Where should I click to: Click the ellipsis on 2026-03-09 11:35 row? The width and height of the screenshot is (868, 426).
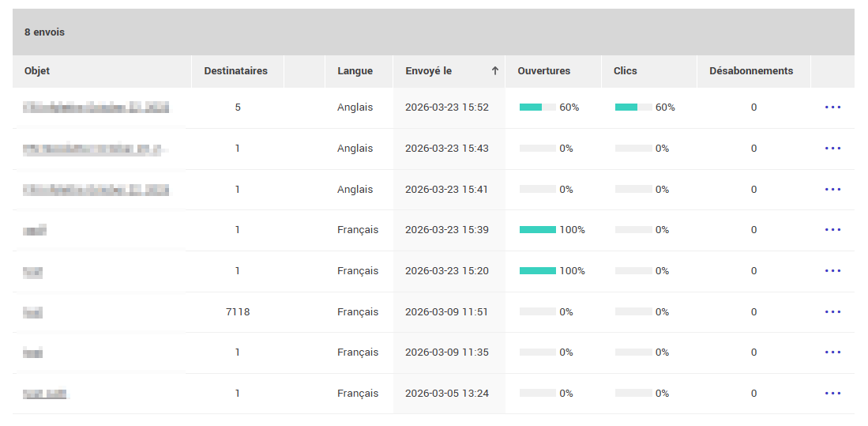click(x=832, y=352)
